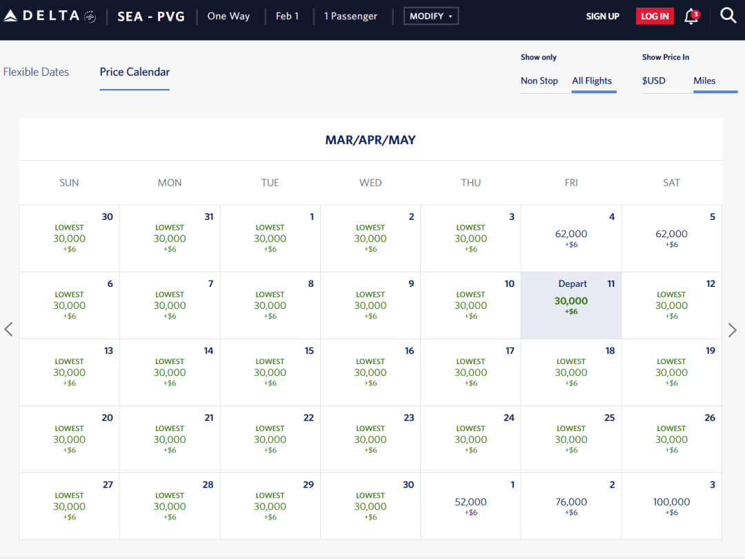Click the LOG IN button

coord(655,16)
